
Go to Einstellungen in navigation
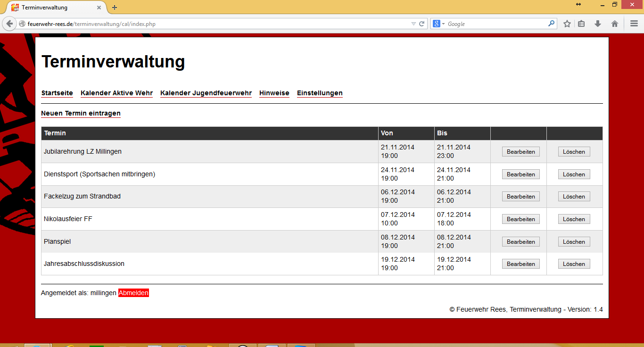tap(320, 93)
